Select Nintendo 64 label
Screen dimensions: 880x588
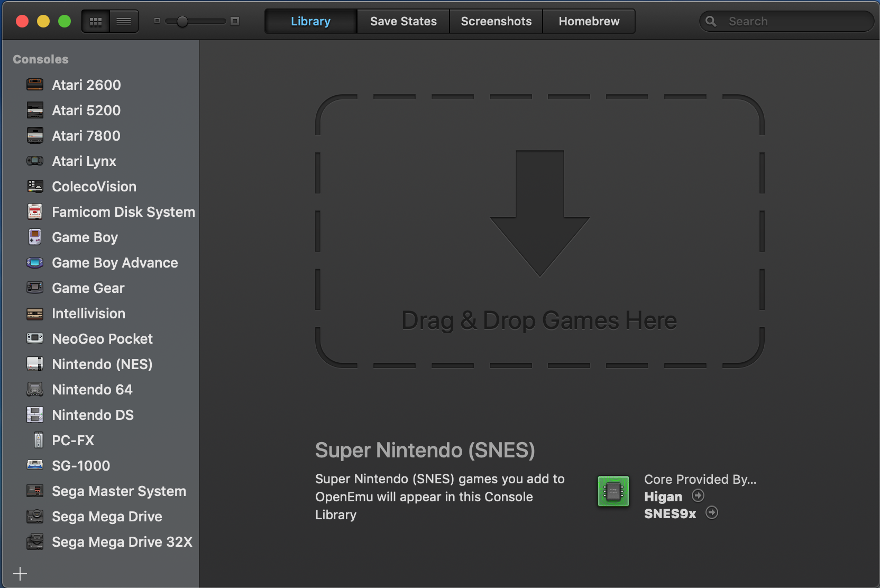[x=92, y=390]
